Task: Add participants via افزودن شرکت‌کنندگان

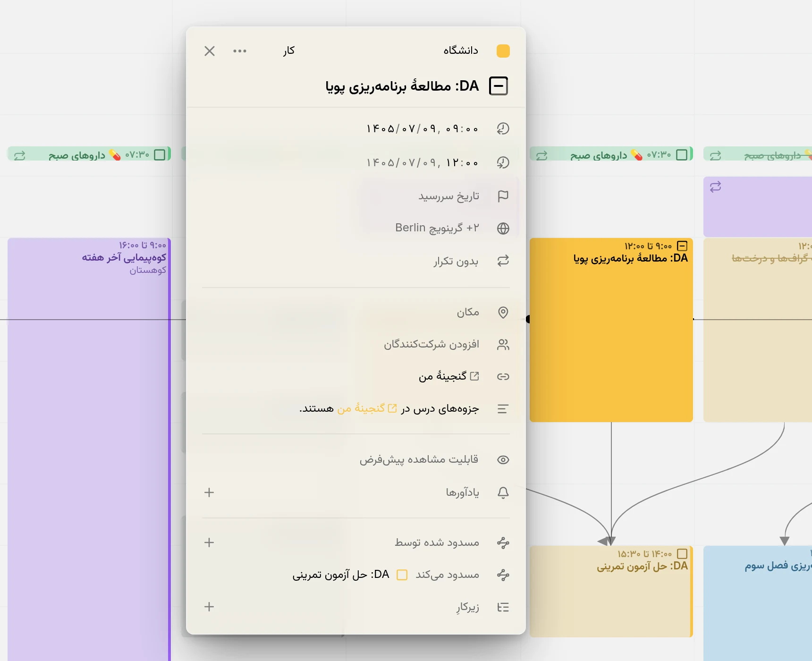Action: [431, 344]
